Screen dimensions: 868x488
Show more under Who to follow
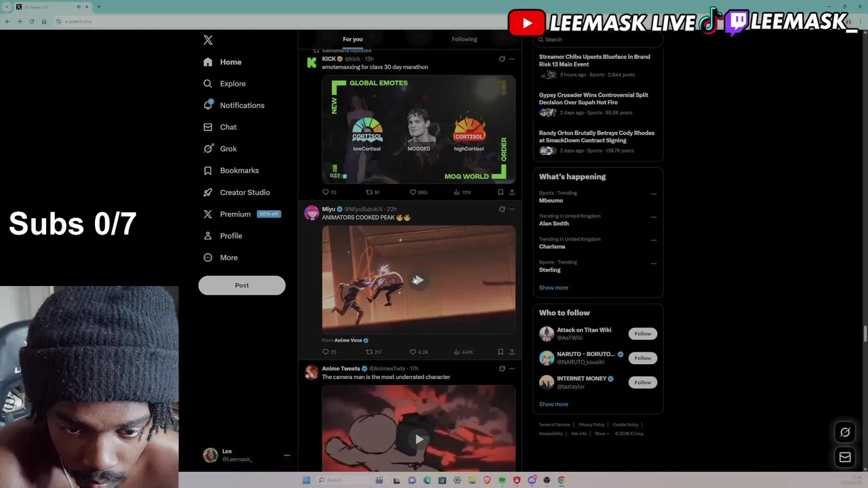(x=553, y=404)
